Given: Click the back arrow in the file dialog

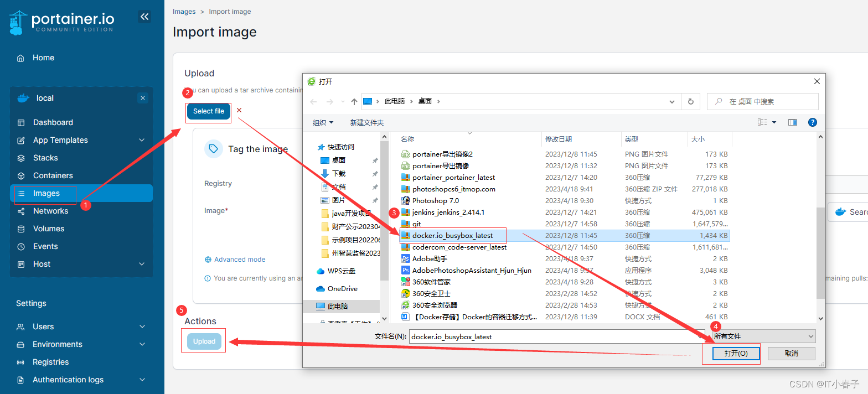Looking at the screenshot, I should pos(313,102).
